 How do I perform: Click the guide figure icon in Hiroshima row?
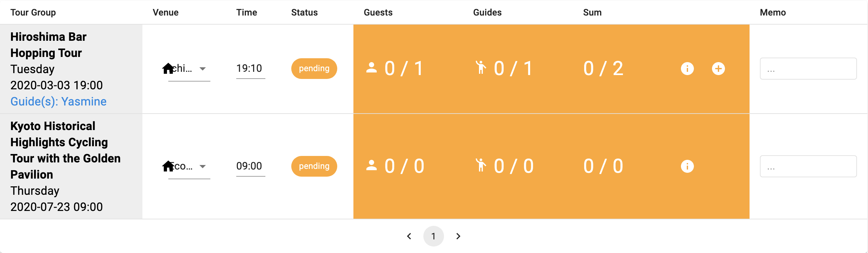coord(481,67)
